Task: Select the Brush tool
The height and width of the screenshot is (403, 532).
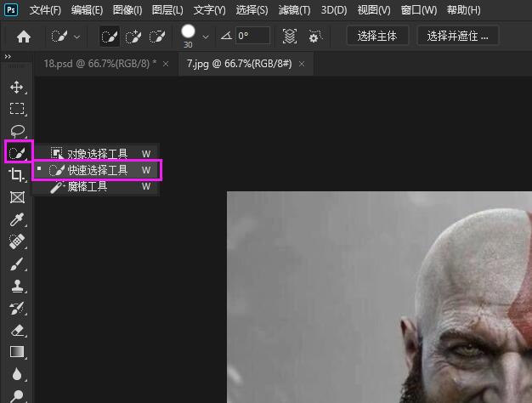Action: (x=17, y=264)
